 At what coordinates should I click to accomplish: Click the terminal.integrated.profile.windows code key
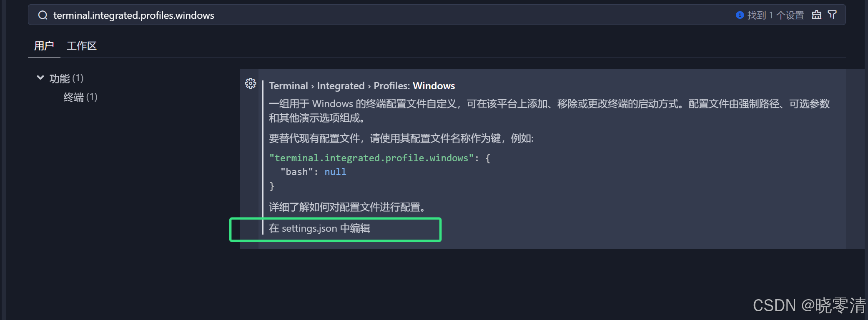(x=371, y=158)
